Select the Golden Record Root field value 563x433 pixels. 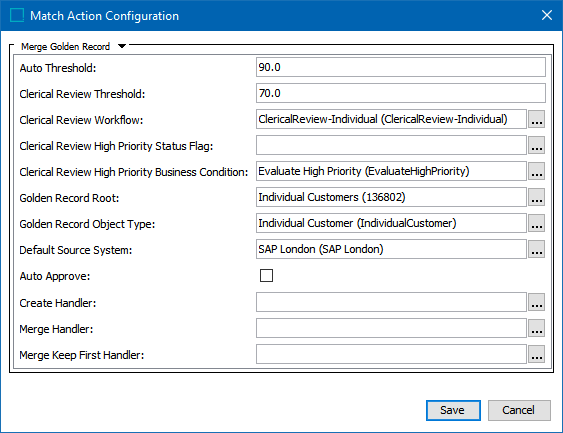pyautogui.click(x=391, y=197)
